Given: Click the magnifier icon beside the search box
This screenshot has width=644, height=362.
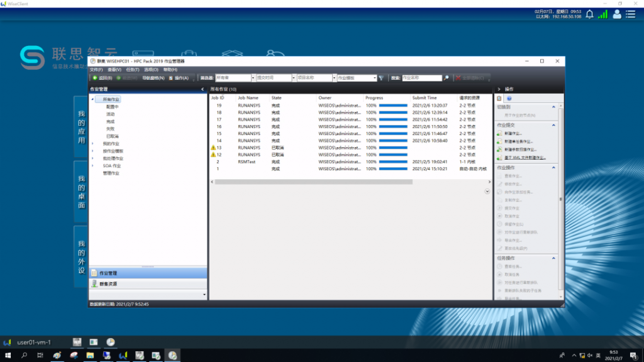Looking at the screenshot, I should point(447,78).
